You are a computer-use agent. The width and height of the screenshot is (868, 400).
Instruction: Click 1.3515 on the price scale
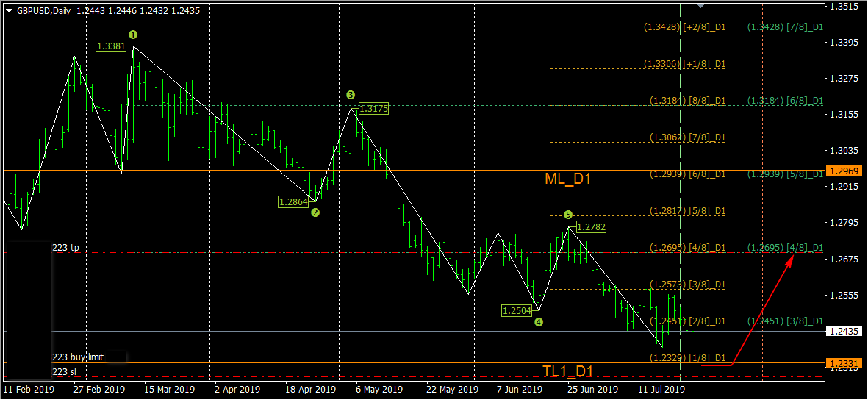pyautogui.click(x=844, y=7)
